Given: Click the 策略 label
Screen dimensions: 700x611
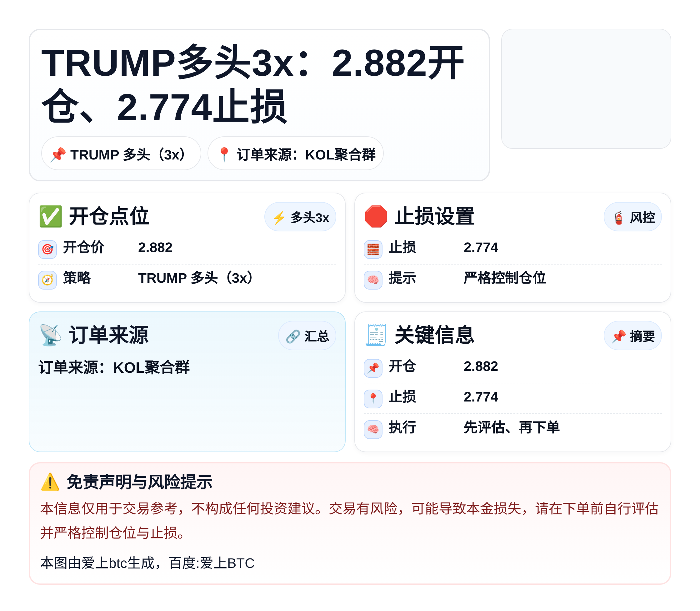Looking at the screenshot, I should (x=77, y=278).
